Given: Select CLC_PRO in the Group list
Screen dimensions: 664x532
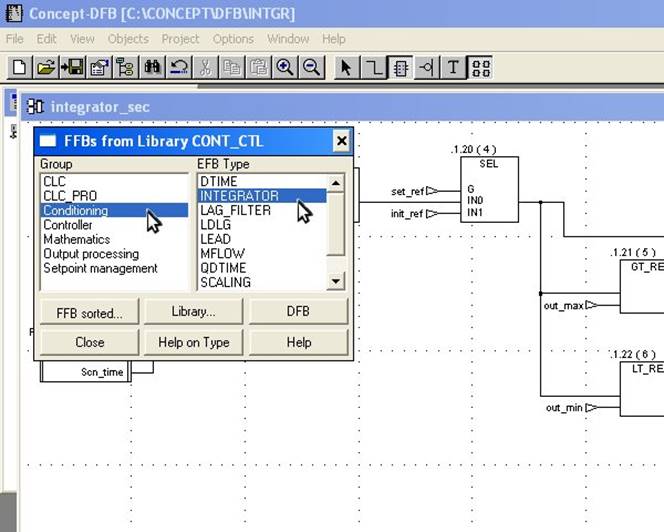Looking at the screenshot, I should [114, 196].
